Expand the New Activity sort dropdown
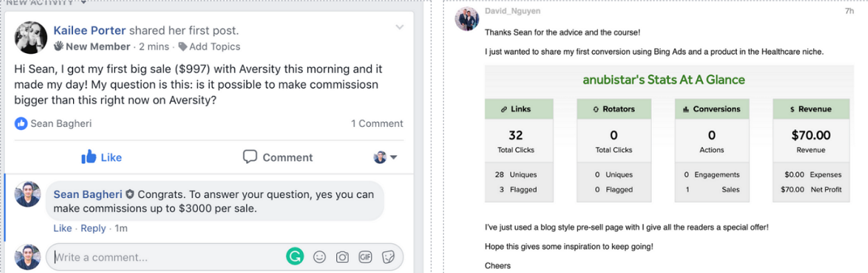This screenshot has height=273, width=868. 84,2
